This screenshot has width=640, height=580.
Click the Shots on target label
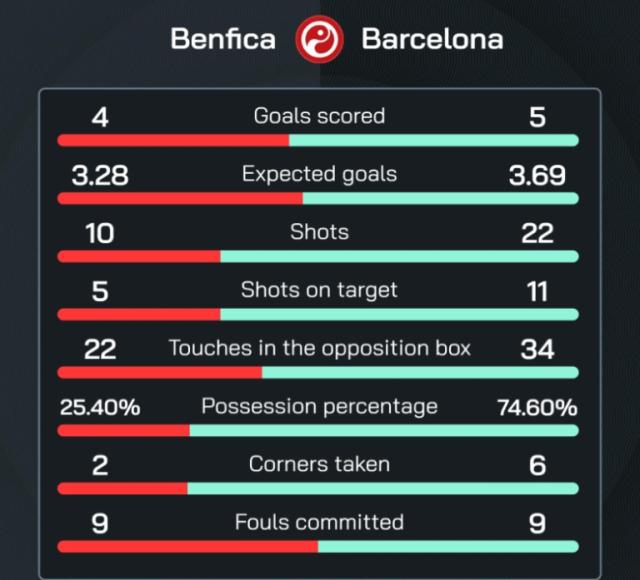[319, 290]
